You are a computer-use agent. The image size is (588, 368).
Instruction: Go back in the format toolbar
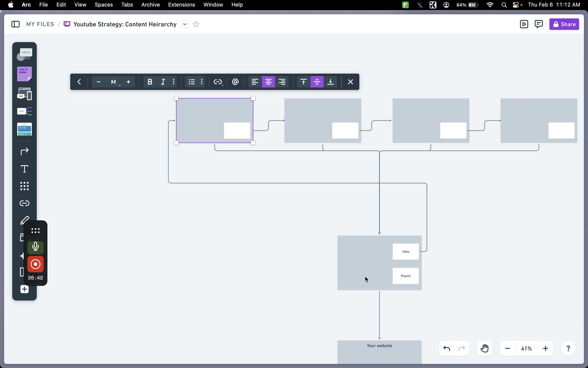79,82
